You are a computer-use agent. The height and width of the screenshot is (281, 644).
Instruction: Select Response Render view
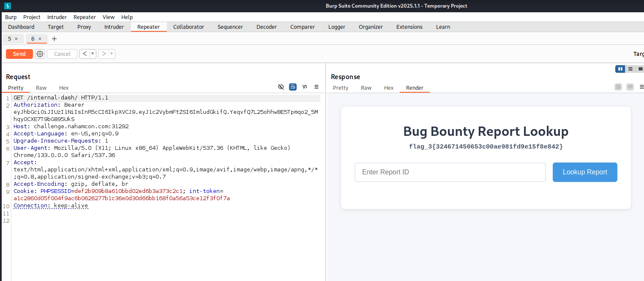pyautogui.click(x=415, y=88)
